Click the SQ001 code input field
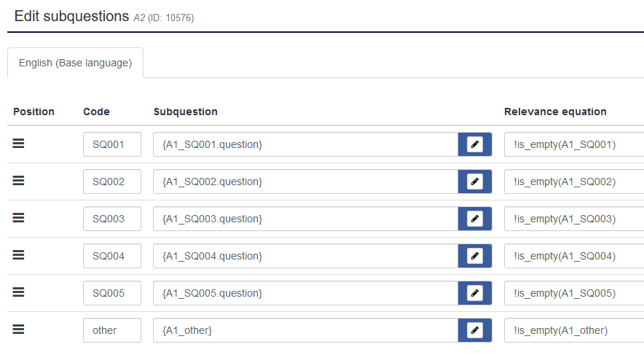 (x=111, y=144)
